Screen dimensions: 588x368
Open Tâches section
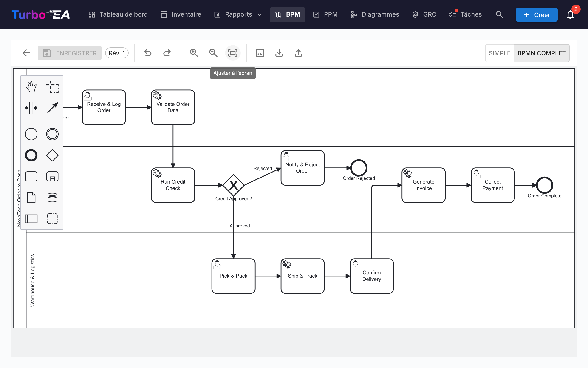click(465, 14)
